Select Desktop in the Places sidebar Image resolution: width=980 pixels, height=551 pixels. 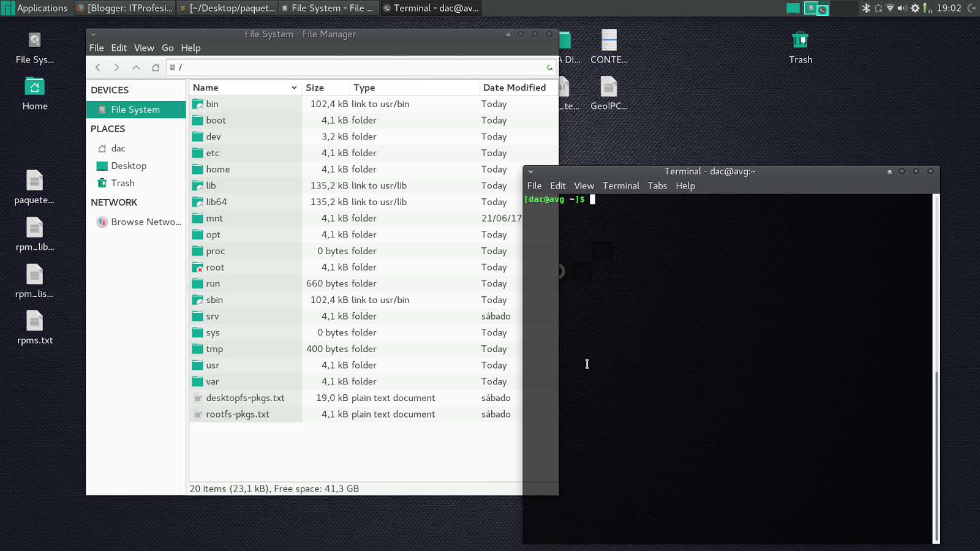point(136,166)
